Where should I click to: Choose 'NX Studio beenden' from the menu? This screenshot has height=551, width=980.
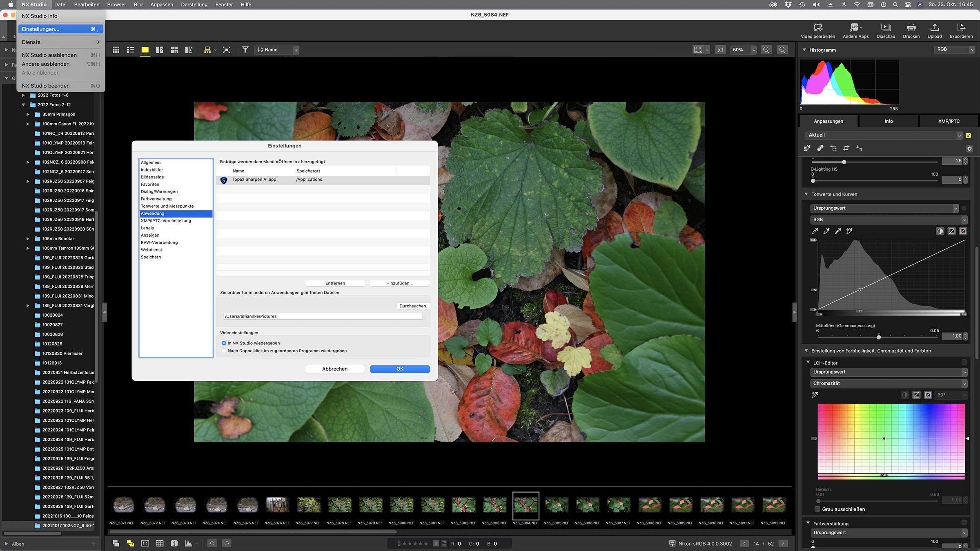tap(60, 86)
